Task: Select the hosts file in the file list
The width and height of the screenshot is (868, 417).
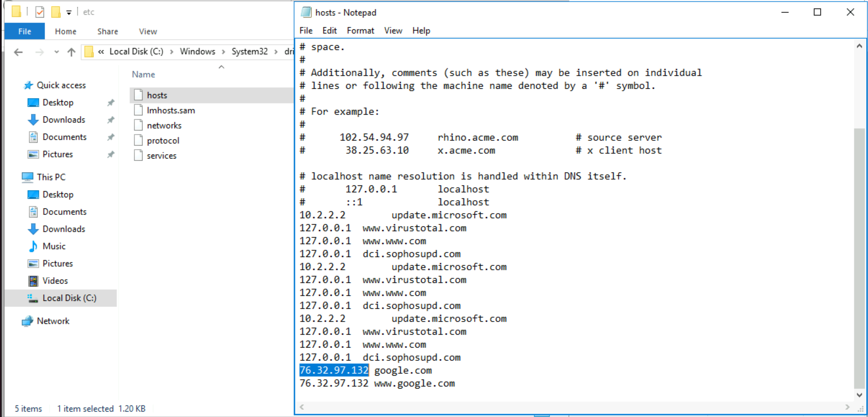Action: click(x=212, y=95)
